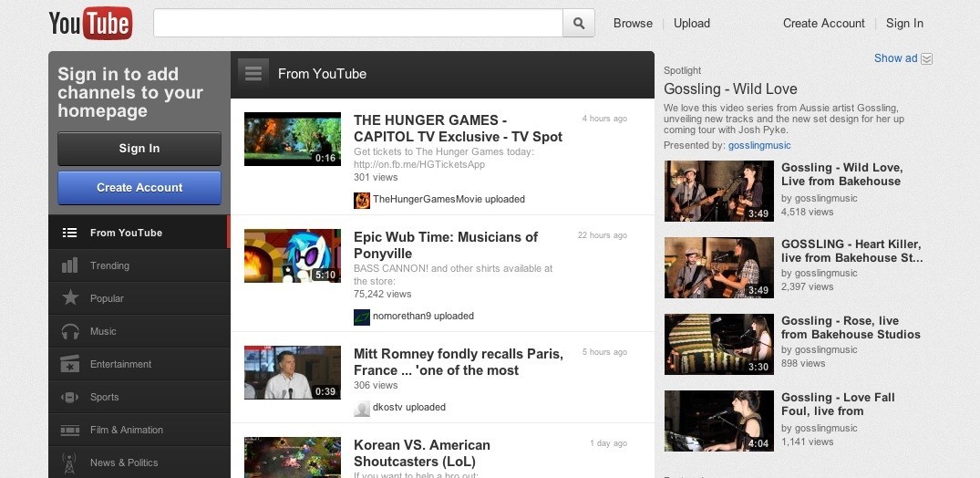This screenshot has height=478, width=980.
Task: Click the dark Sign In button in sidebar
Action: pyautogui.click(x=139, y=149)
